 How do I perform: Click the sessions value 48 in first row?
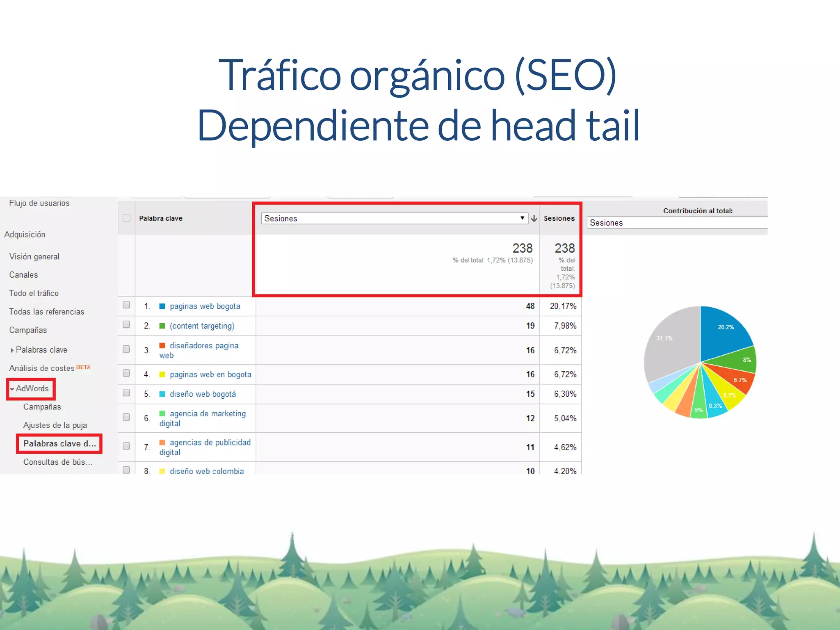coord(530,306)
